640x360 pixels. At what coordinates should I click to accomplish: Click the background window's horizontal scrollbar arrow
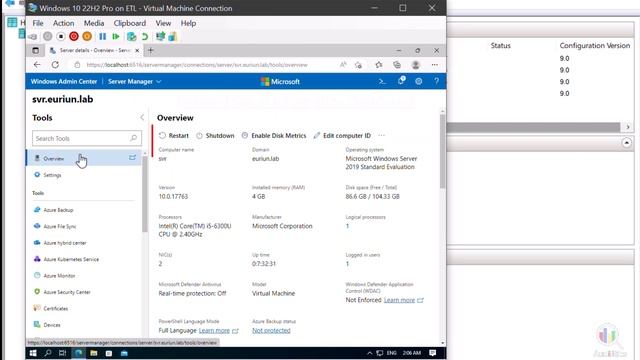click(628, 127)
